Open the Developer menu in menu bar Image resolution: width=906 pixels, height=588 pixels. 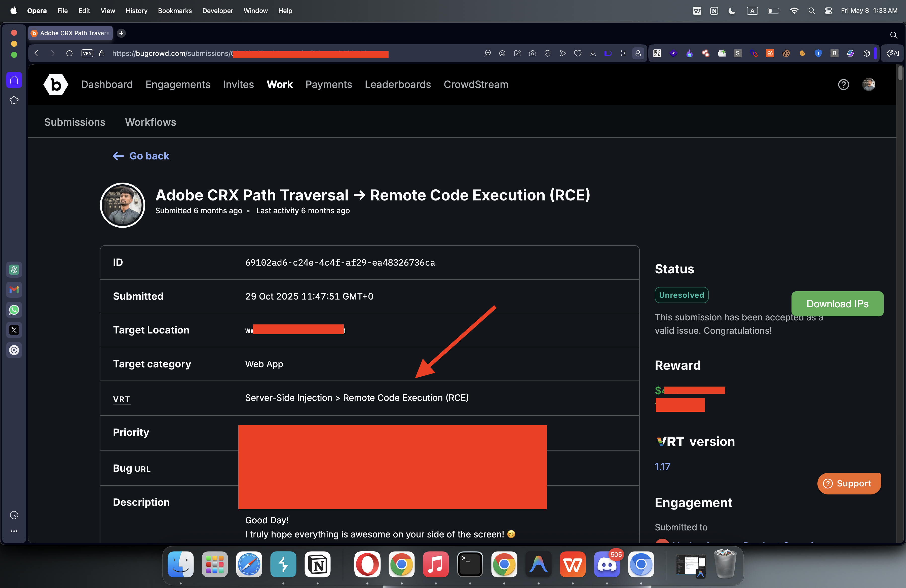pos(217,11)
